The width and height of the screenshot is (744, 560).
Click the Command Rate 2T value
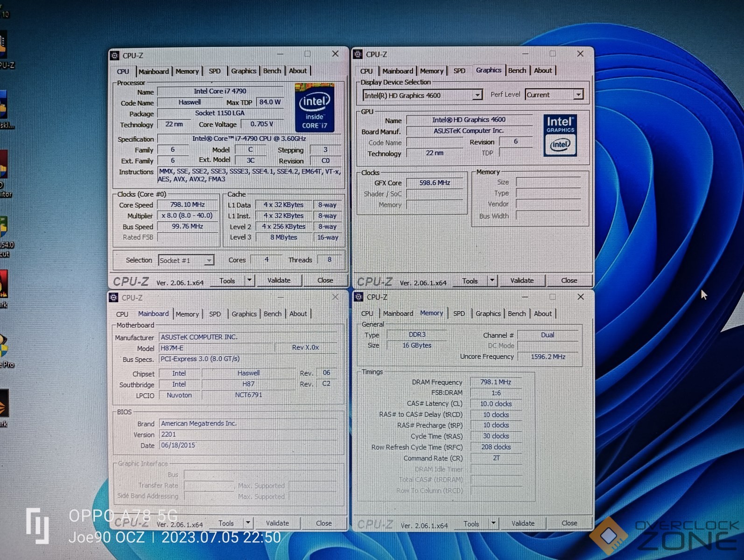tap(496, 458)
